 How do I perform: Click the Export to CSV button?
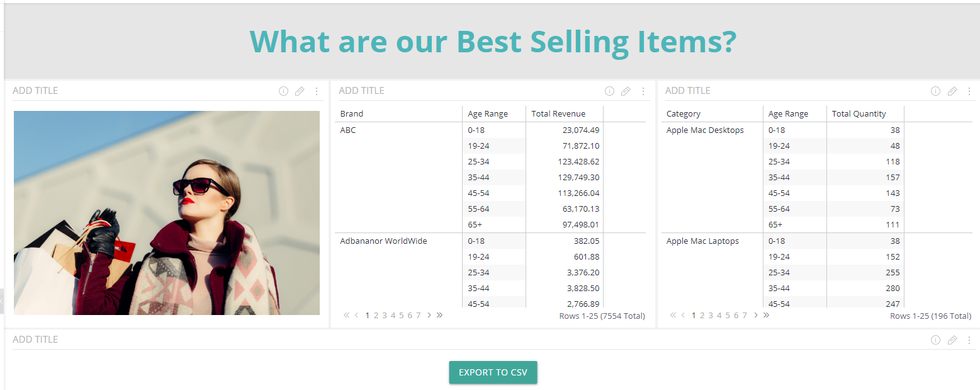point(493,372)
